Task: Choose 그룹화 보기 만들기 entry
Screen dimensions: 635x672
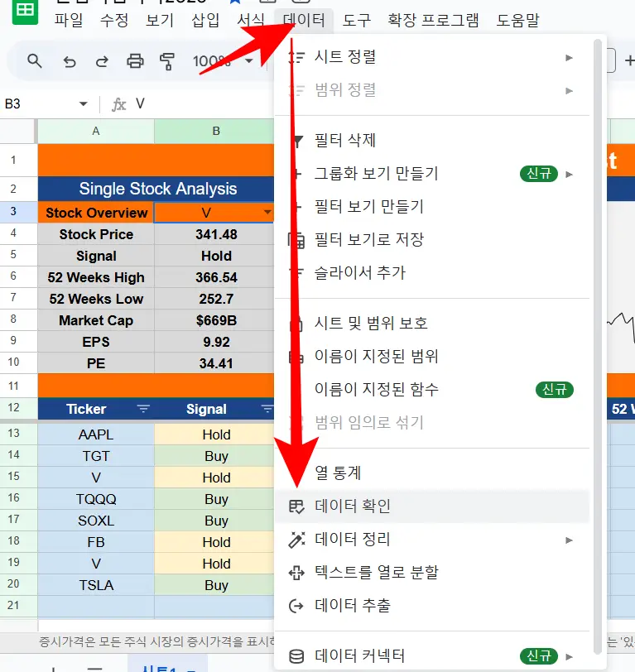Action: tap(432, 174)
